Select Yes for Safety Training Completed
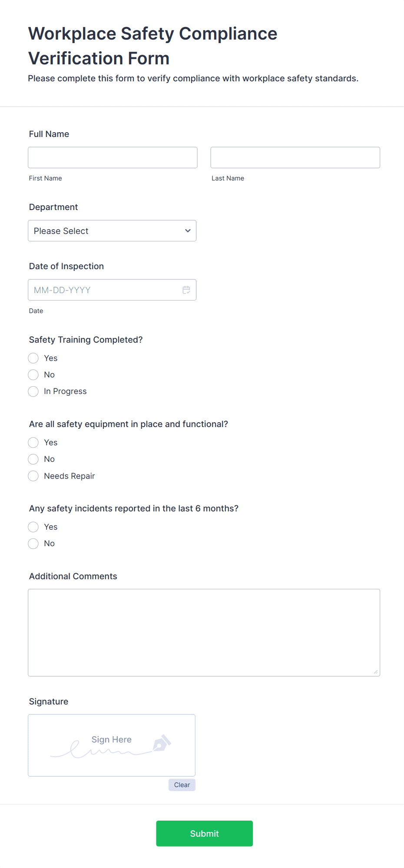The height and width of the screenshot is (868, 404). [x=33, y=358]
